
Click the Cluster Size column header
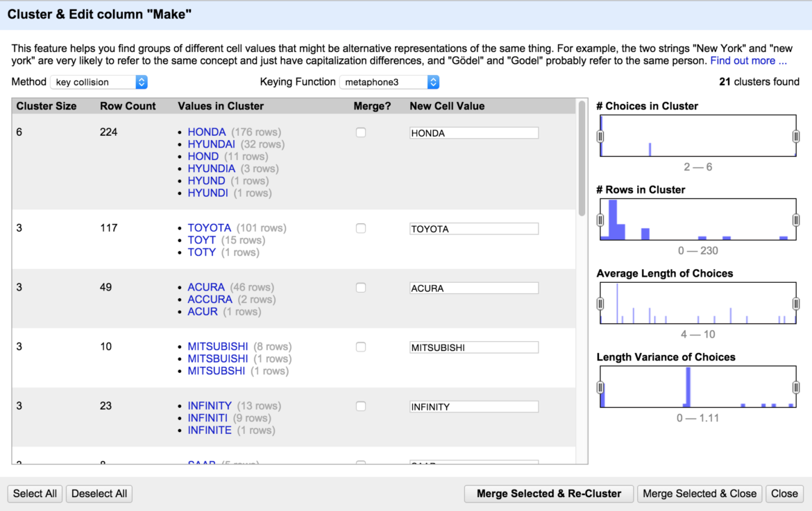(46, 106)
